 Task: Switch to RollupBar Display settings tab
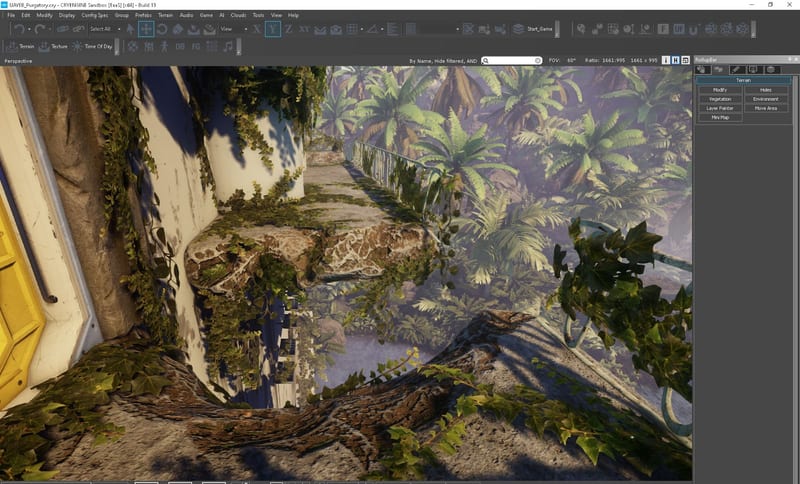coord(754,69)
